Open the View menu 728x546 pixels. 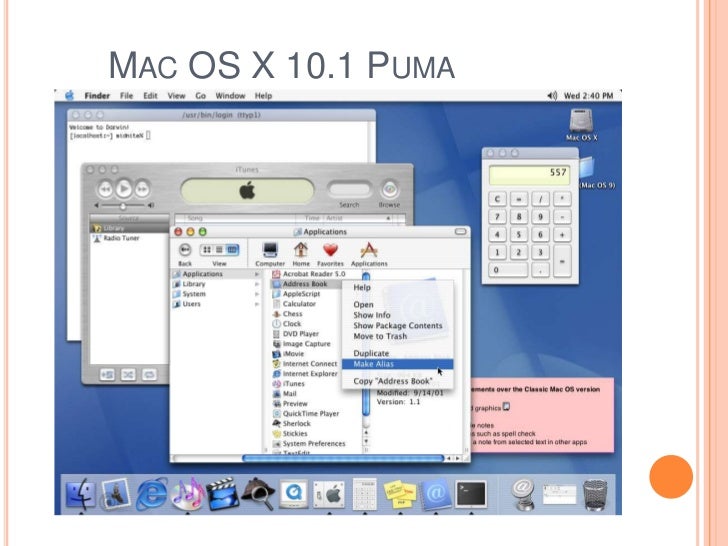click(x=176, y=96)
